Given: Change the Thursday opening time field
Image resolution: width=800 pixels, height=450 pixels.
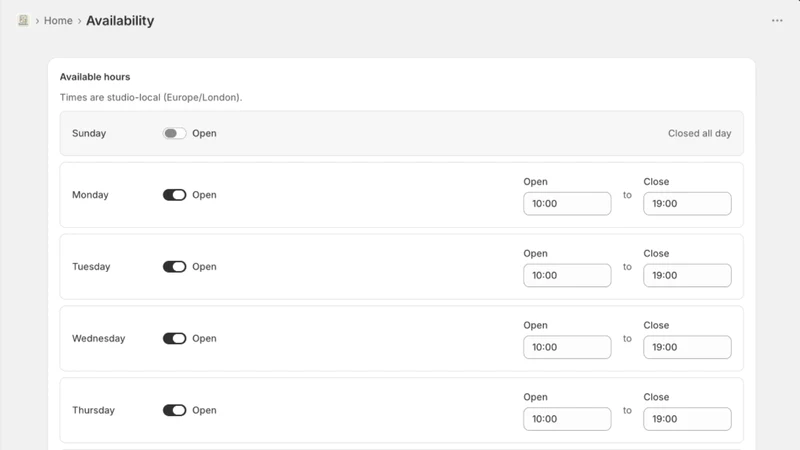Looking at the screenshot, I should coord(567,419).
